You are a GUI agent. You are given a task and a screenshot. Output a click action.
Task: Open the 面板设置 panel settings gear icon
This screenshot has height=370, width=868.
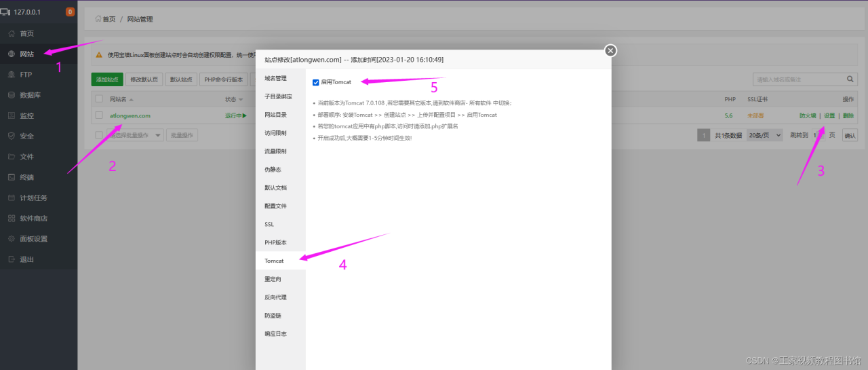pos(12,239)
